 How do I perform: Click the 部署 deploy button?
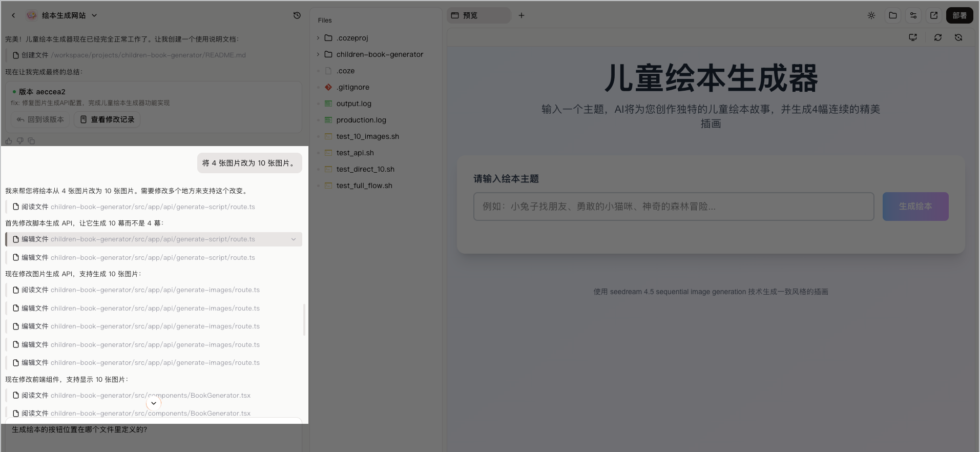(x=959, y=15)
